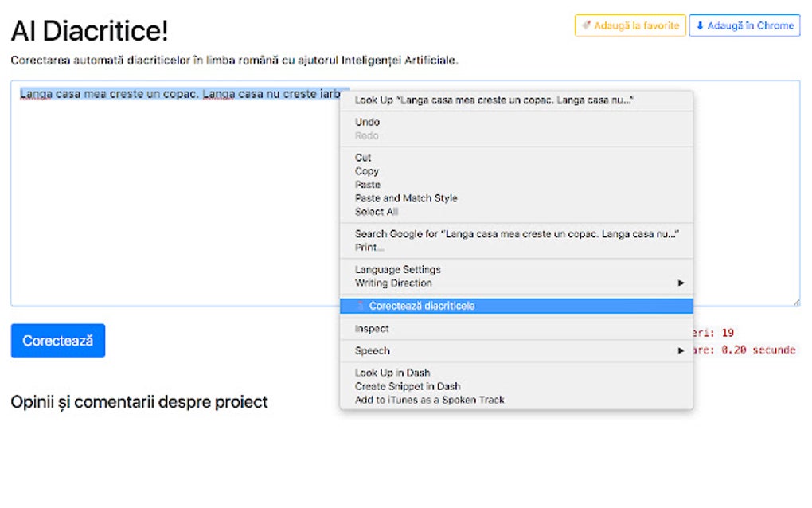This screenshot has height=508, width=812.
Task: Expand the Speech submenu
Action: click(681, 350)
